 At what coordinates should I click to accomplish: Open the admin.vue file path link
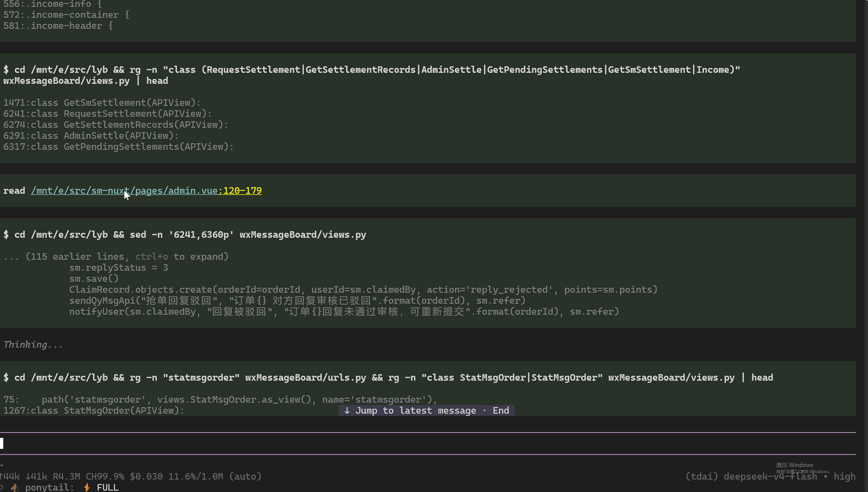click(124, 190)
